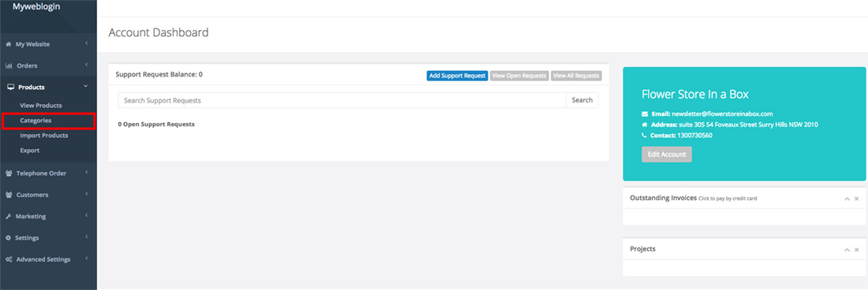
Task: Expand the Telephone Order chevron
Action: 86,173
